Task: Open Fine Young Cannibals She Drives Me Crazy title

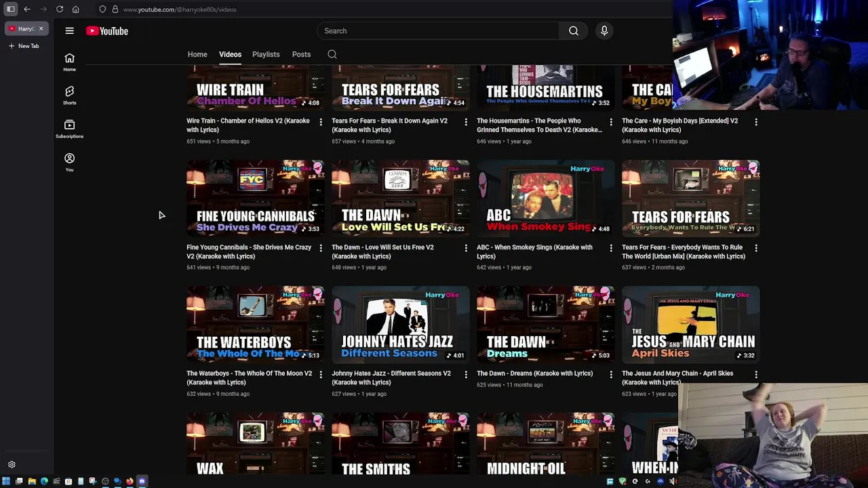Action: 249,251
